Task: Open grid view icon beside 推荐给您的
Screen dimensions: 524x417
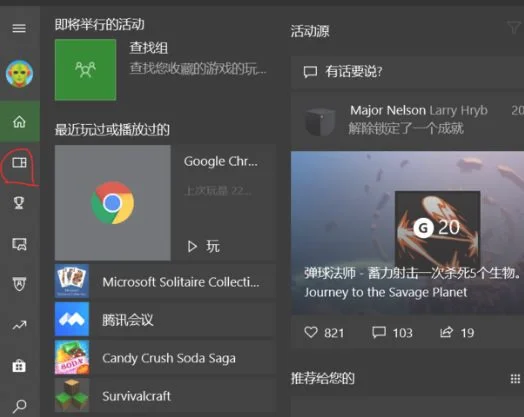Action: (515, 379)
